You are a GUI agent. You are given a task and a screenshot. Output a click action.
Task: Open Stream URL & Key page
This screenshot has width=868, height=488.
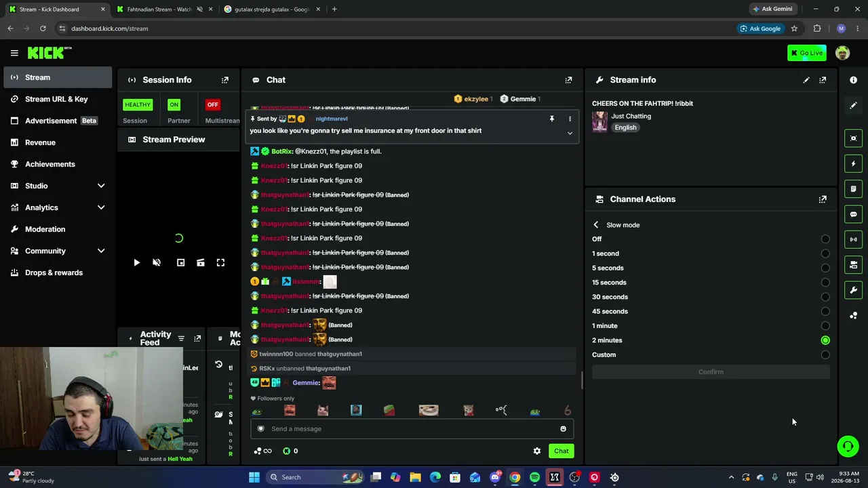58,99
